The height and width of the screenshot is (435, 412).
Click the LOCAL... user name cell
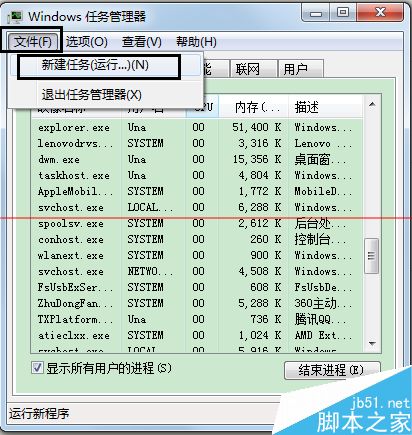pyautogui.click(x=150, y=207)
